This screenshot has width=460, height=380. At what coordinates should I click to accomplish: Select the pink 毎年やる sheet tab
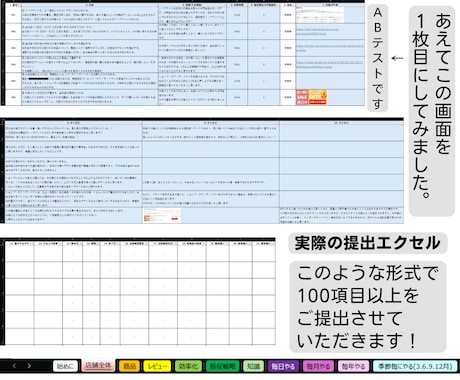click(353, 366)
